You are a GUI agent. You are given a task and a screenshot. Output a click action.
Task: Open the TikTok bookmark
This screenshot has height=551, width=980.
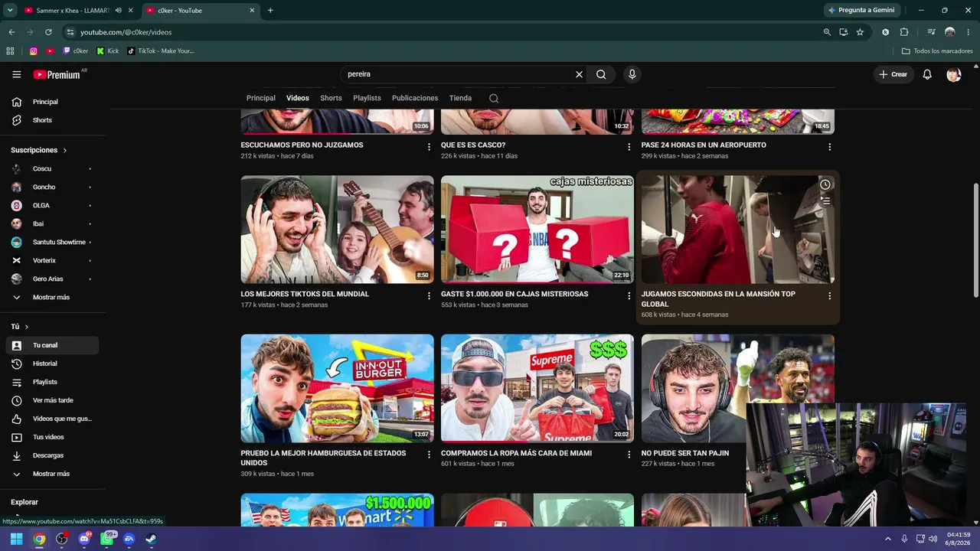coord(160,51)
